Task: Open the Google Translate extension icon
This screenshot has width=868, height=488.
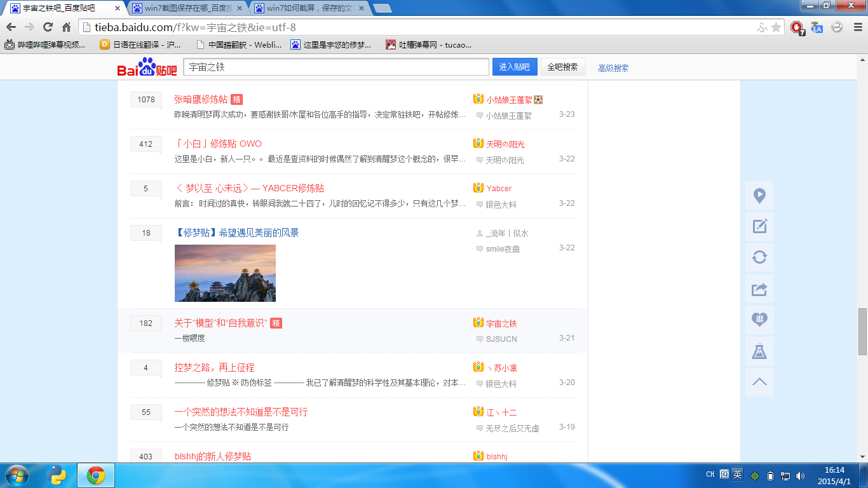Action: [817, 27]
